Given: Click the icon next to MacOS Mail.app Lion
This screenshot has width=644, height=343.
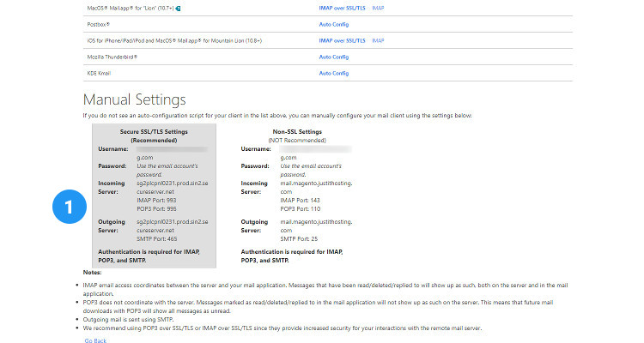Looking at the screenshot, I should [x=178, y=9].
